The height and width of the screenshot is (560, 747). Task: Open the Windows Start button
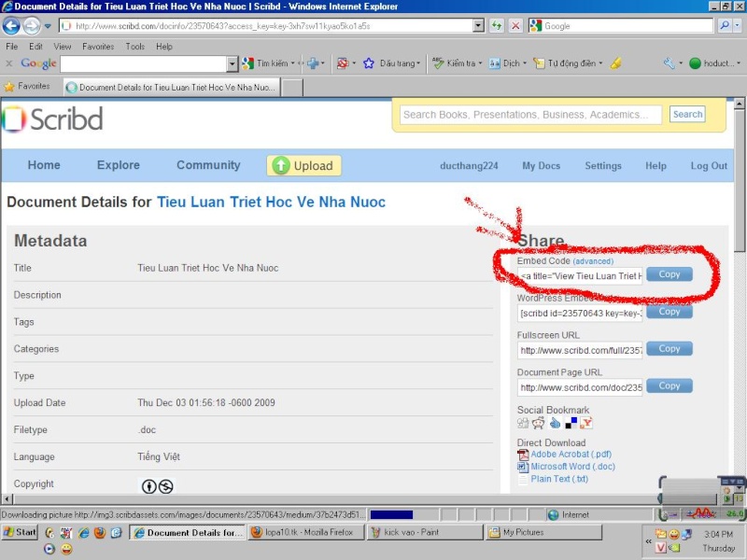[20, 532]
